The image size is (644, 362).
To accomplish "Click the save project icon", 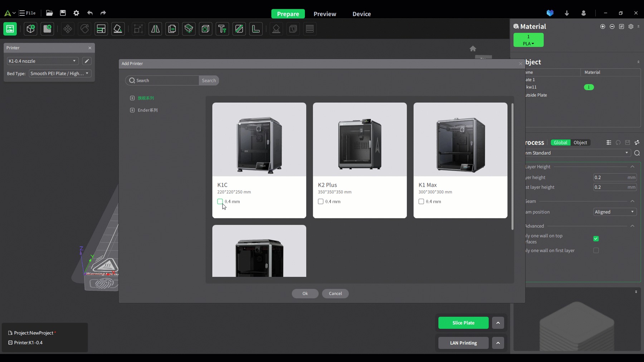I will click(x=63, y=13).
